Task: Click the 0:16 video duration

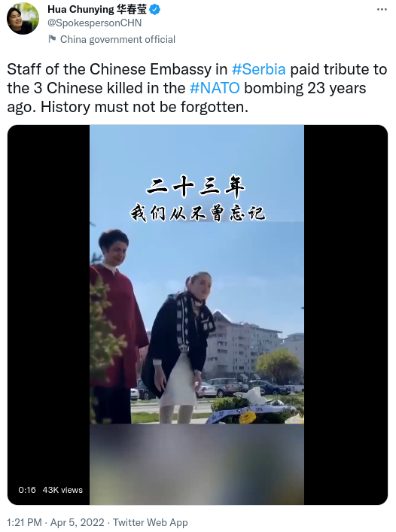Action: click(27, 490)
